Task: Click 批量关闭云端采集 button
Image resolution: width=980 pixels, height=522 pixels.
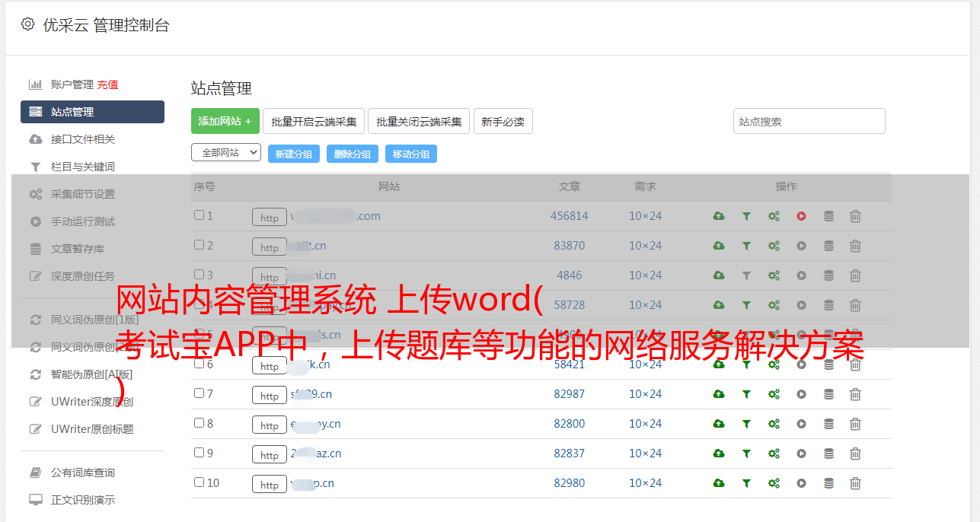Action: tap(419, 121)
